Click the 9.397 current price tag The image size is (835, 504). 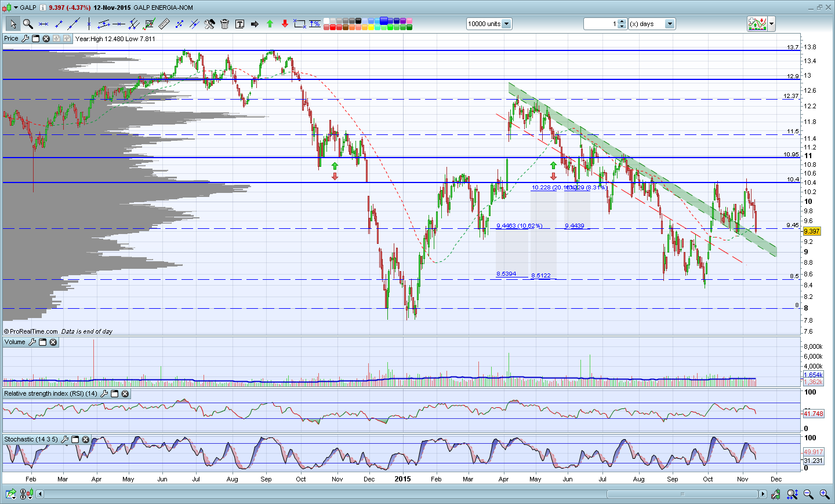811,231
